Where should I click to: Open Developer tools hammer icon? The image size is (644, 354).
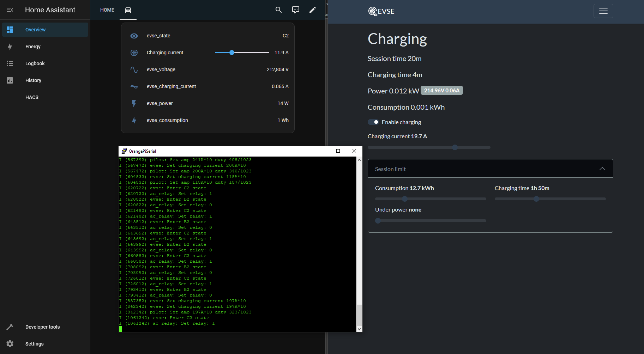(x=10, y=327)
